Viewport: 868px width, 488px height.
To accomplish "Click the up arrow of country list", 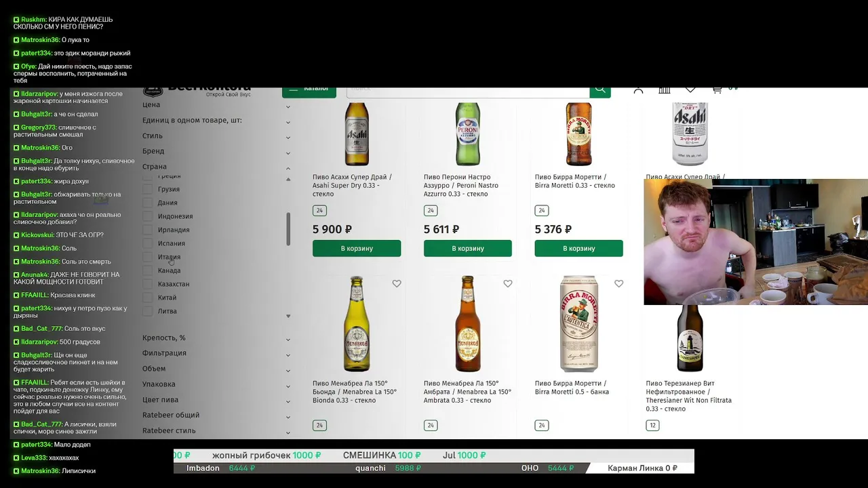I will [x=288, y=179].
